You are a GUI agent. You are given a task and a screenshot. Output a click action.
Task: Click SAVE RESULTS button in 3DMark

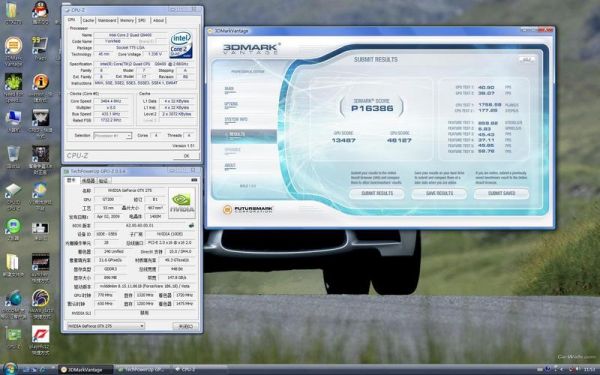(x=439, y=194)
